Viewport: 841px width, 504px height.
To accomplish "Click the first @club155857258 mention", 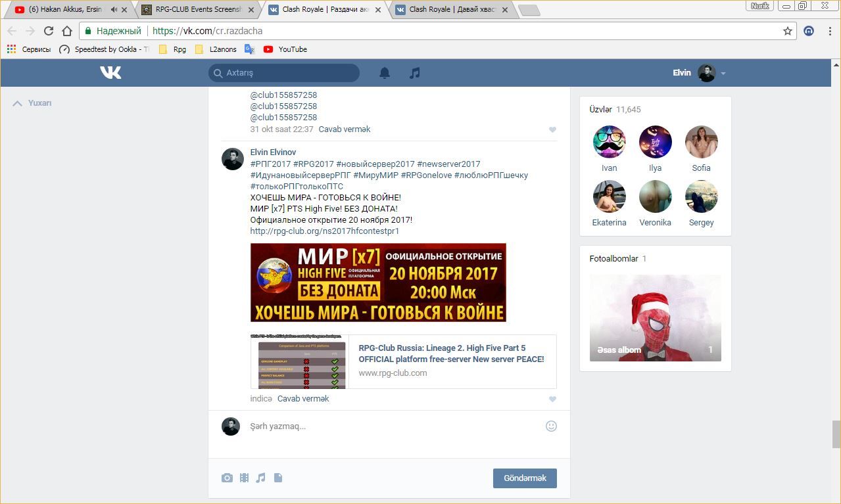I will 283,95.
